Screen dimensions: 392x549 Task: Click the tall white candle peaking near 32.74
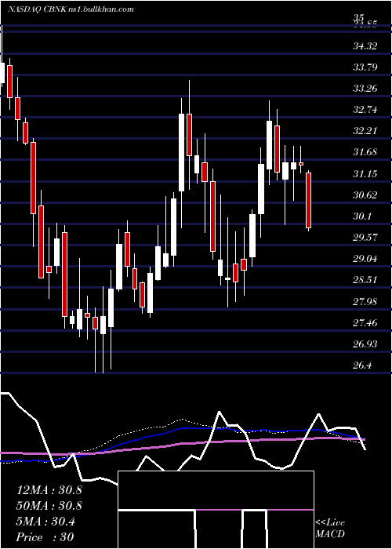pos(181,152)
